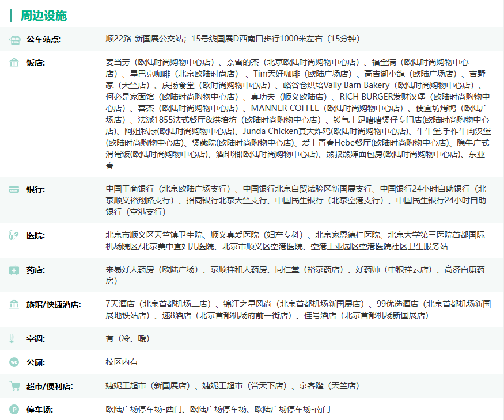Click the text 中国银行北京自贸试验区新国展支行
Screen dimensions: 504x420
tap(307, 189)
